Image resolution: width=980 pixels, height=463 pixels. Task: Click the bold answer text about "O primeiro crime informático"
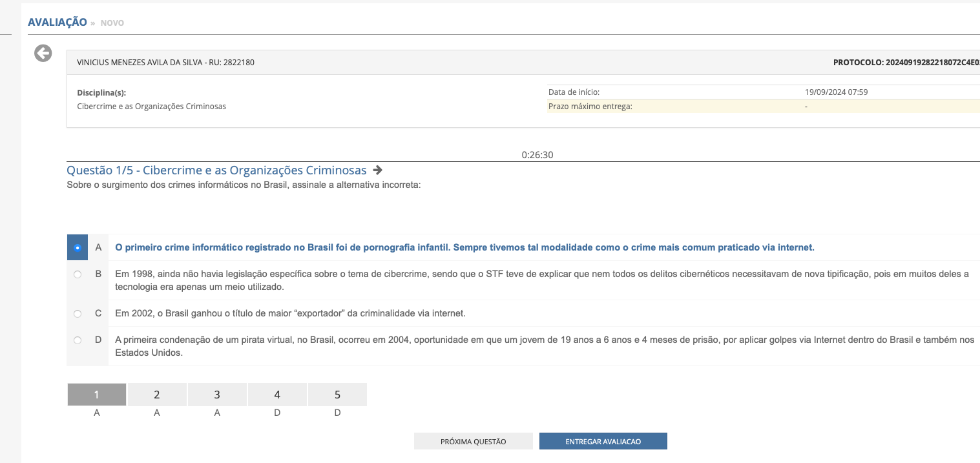464,247
